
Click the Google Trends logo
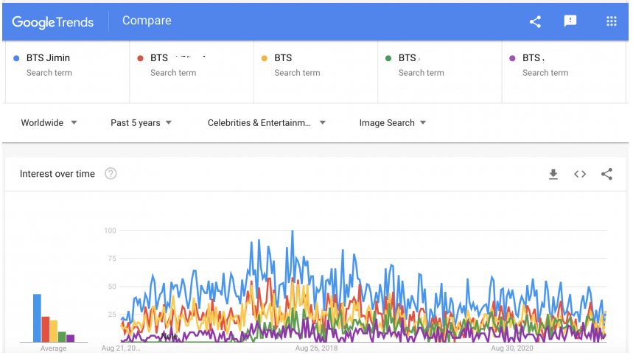point(53,22)
